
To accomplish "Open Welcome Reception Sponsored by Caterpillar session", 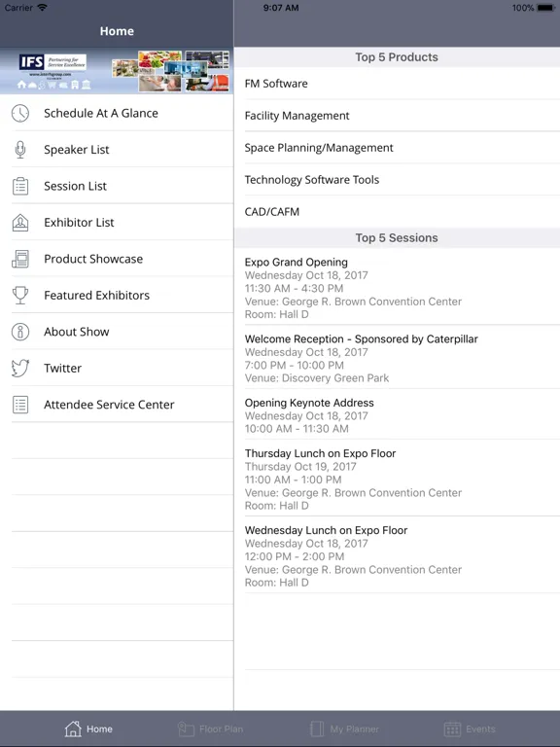I will click(x=397, y=357).
